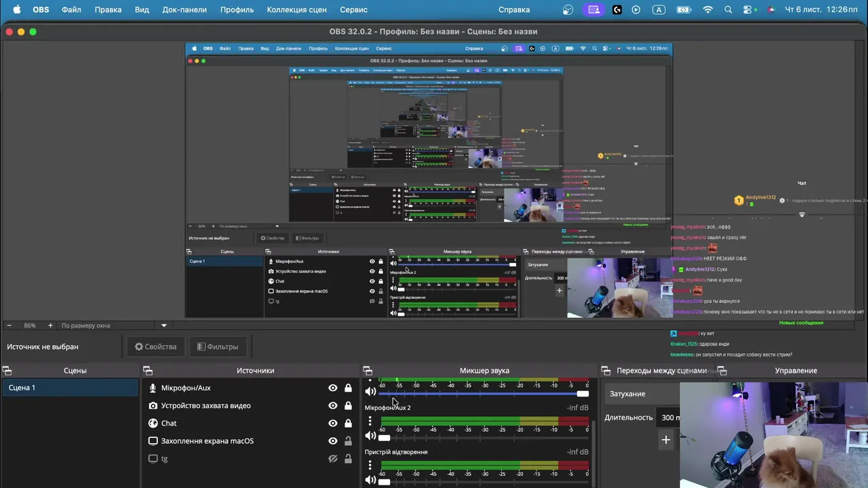Viewport: 868px width, 488px height.
Task: Open the Док-панели menu
Action: [184, 9]
